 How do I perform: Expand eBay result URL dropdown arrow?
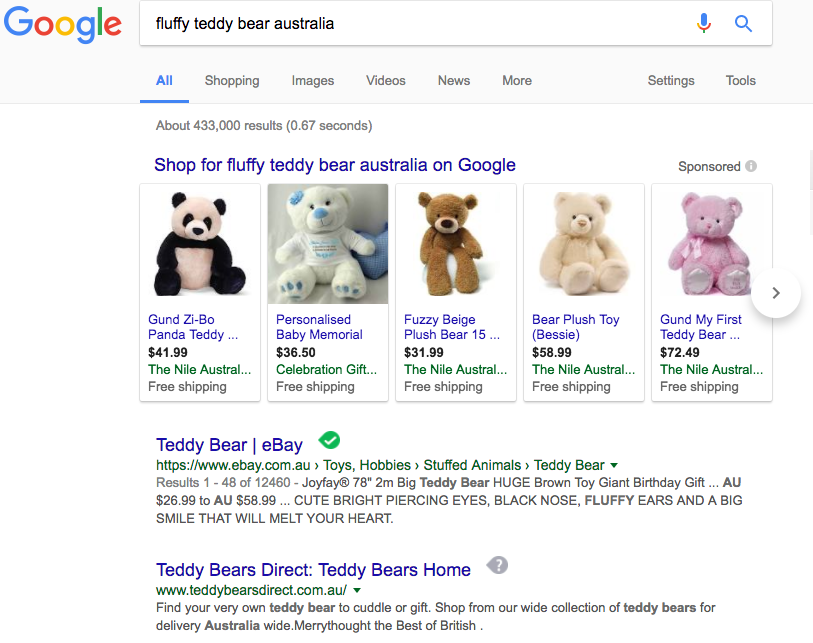614,465
